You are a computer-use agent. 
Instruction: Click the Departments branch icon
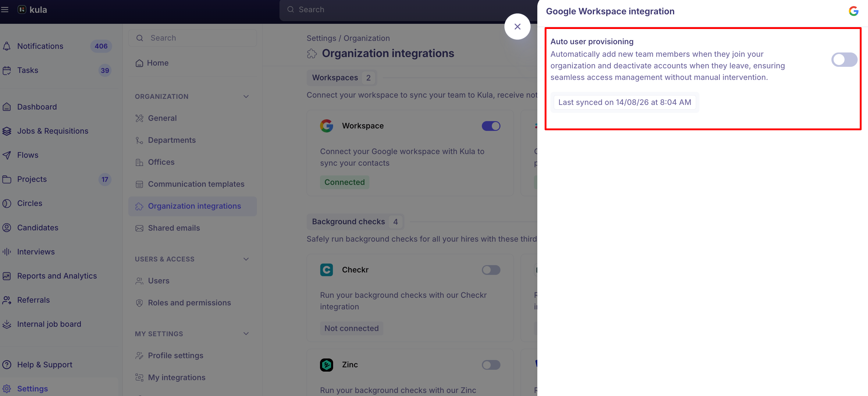click(139, 140)
